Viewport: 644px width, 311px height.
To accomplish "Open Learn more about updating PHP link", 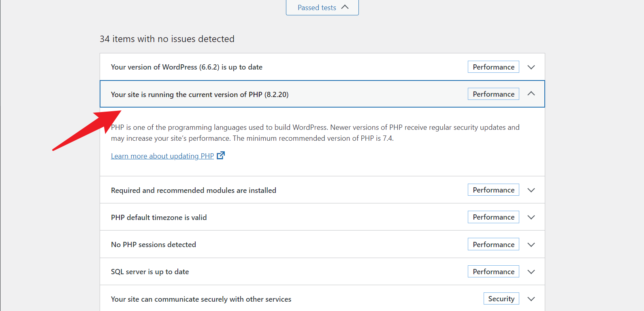I will point(162,156).
